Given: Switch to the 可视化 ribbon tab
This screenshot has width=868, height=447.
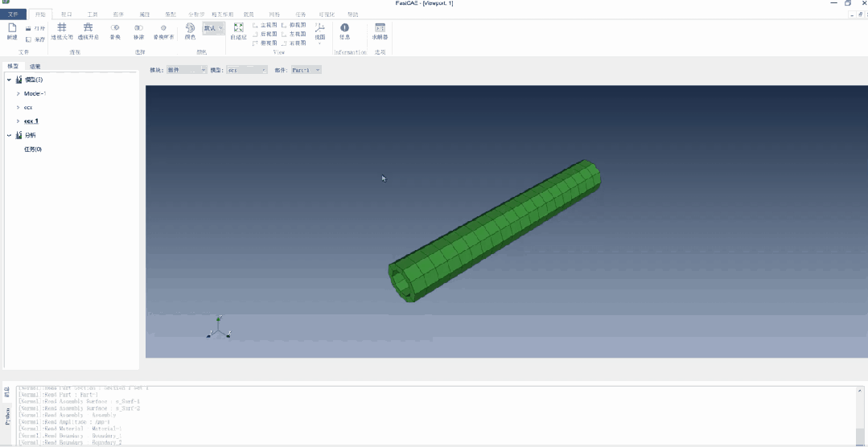Looking at the screenshot, I should point(327,14).
